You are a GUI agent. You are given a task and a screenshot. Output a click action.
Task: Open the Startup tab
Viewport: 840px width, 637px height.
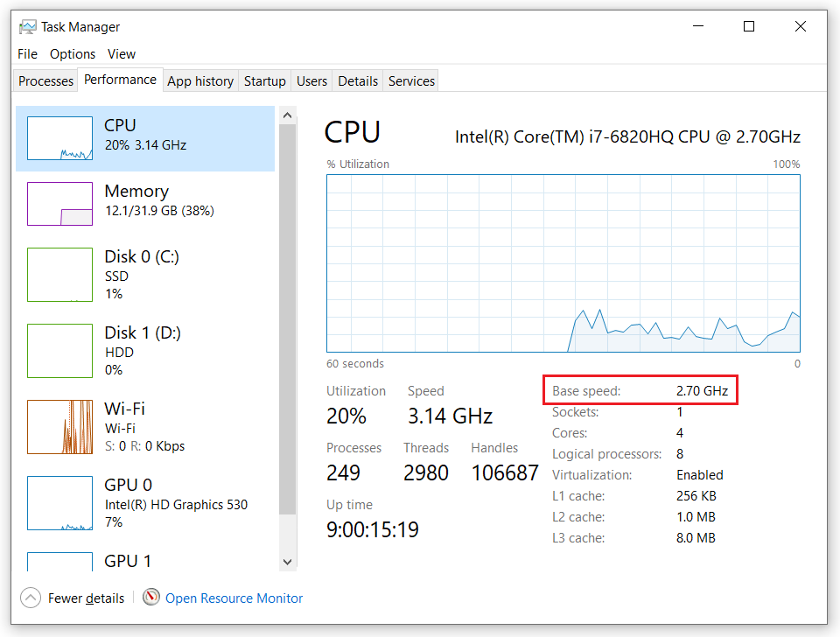coord(264,80)
